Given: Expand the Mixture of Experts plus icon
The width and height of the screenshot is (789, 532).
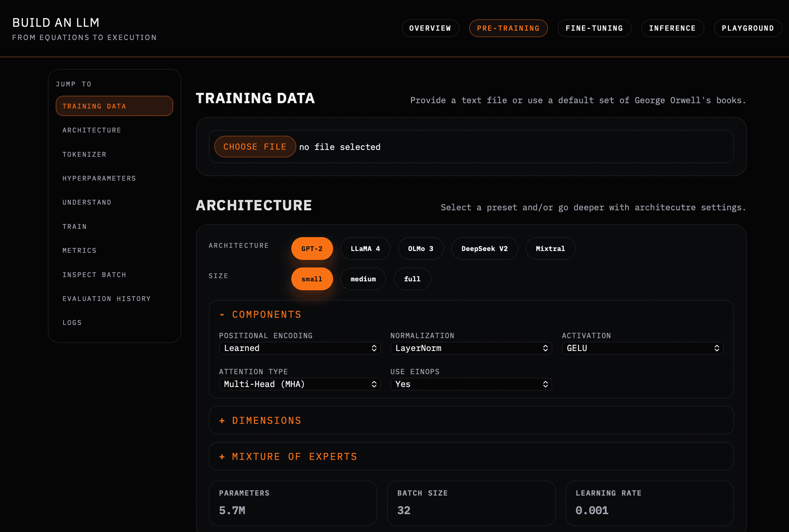Looking at the screenshot, I should (222, 457).
